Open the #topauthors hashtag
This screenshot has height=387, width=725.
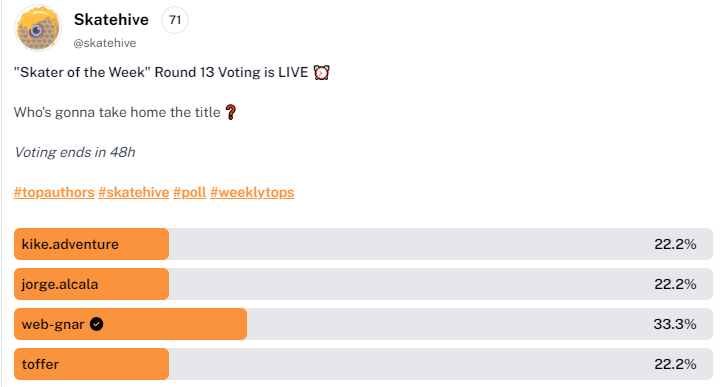click(x=54, y=192)
